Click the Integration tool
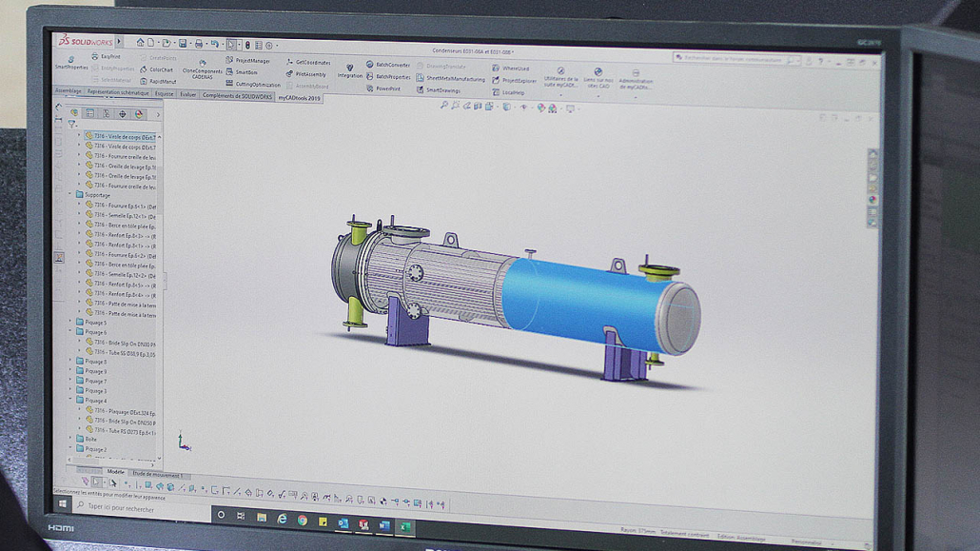Image resolution: width=980 pixels, height=551 pixels. click(x=350, y=70)
